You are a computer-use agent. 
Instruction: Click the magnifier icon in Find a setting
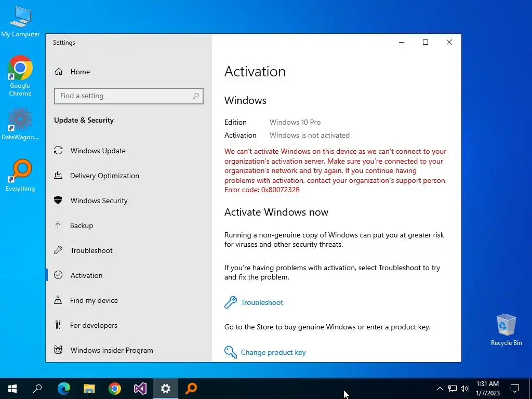pos(196,96)
